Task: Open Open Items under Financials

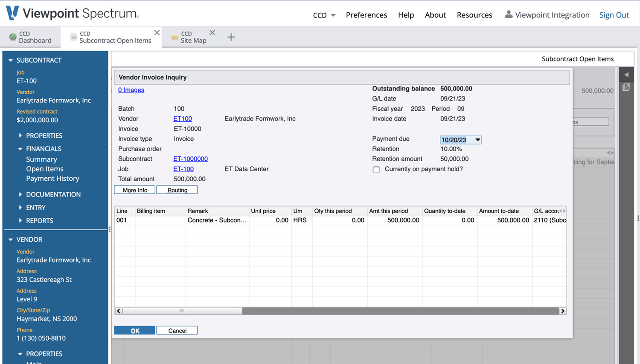Action: (x=45, y=169)
